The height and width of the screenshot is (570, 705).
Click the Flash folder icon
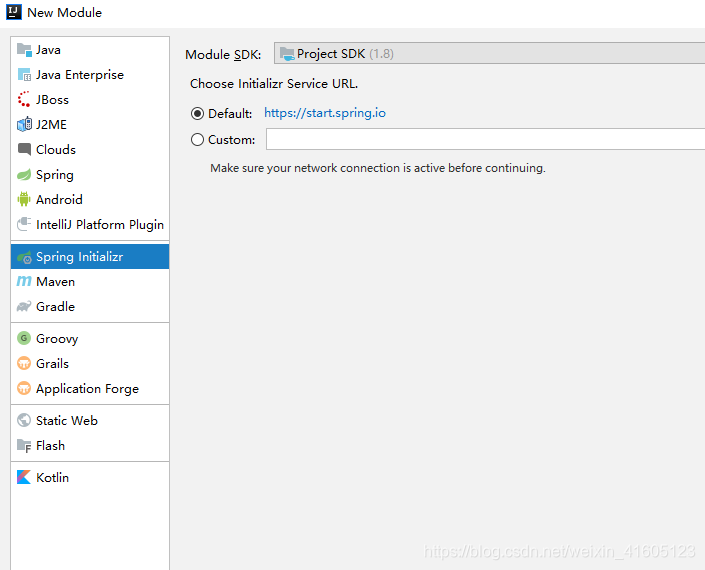24,445
